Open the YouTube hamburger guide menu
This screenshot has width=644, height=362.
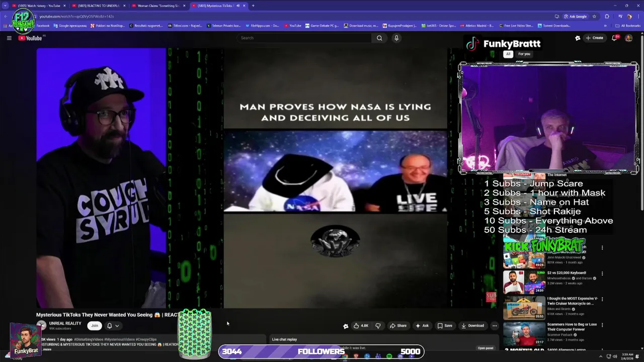(x=9, y=38)
